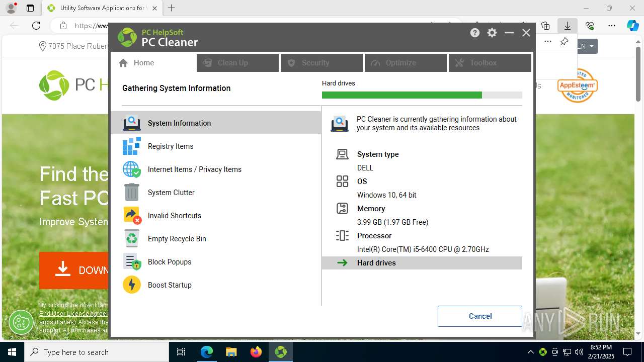
Task: Click the Memory chip icon
Action: (x=342, y=208)
